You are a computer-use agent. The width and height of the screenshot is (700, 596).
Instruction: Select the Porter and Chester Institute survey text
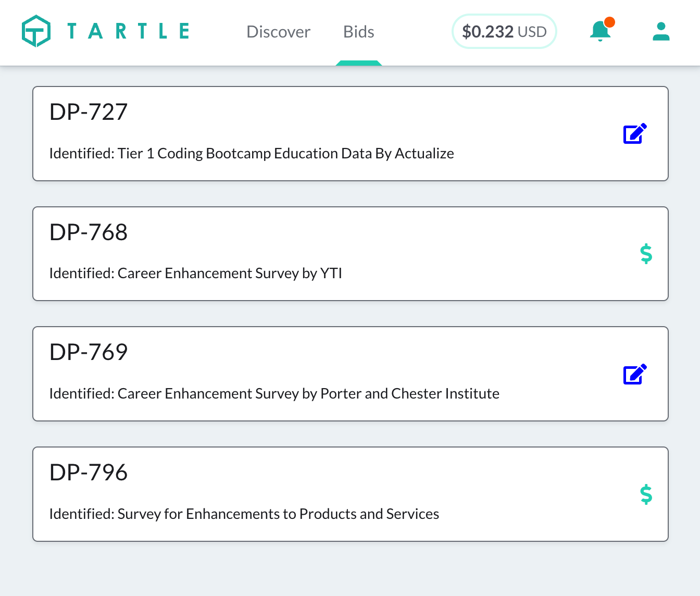click(274, 394)
